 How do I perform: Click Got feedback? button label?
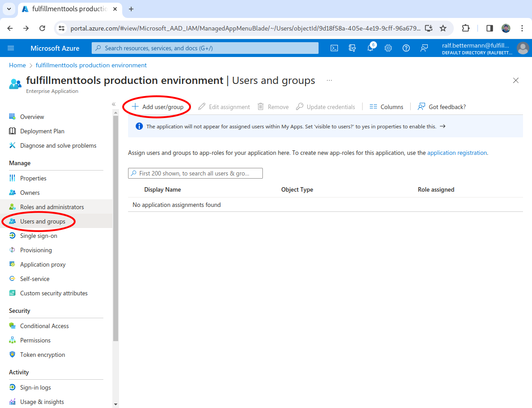[x=447, y=107]
